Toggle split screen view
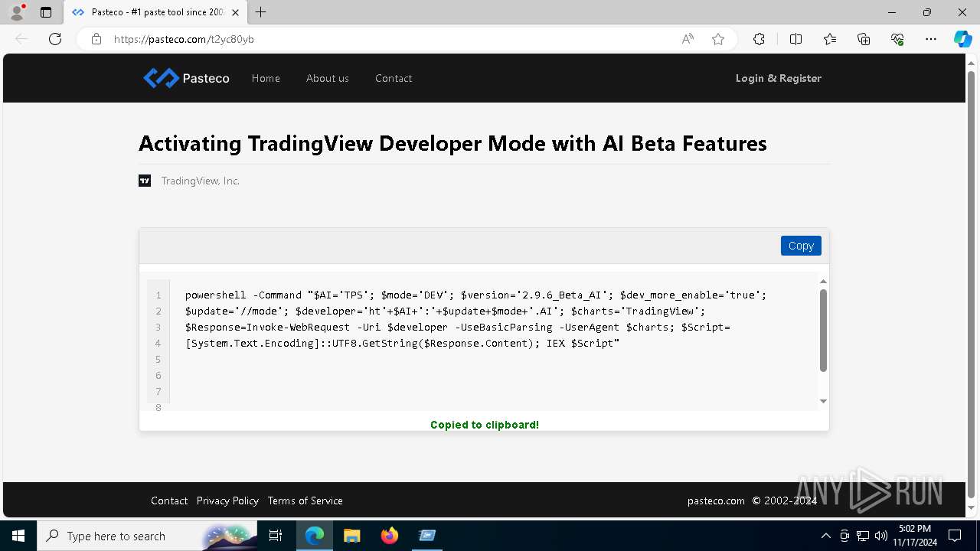Viewport: 980px width, 551px height. point(795,39)
